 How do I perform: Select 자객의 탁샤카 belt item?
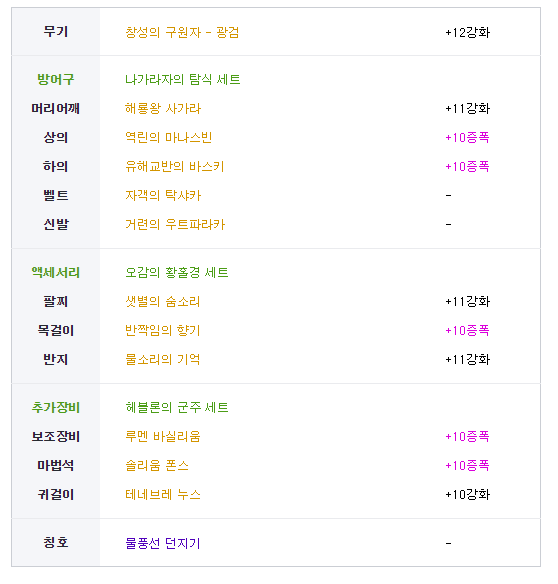click(163, 196)
